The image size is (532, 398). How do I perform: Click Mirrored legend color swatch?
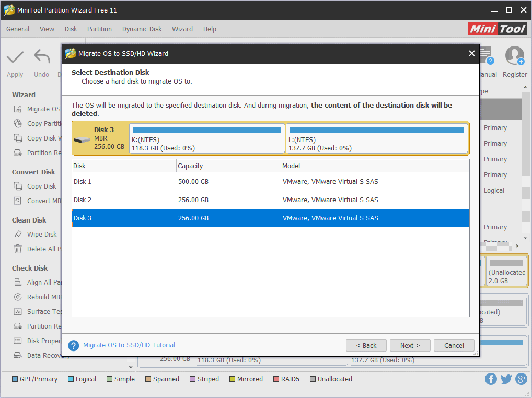pyautogui.click(x=232, y=379)
